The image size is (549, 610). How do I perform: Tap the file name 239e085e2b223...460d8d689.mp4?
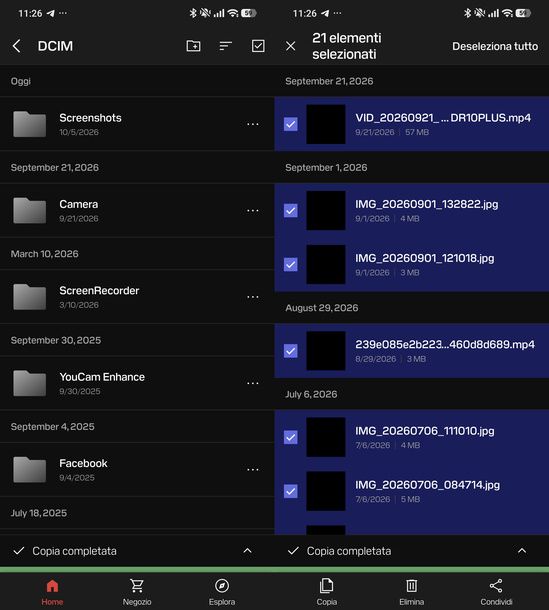click(x=445, y=345)
